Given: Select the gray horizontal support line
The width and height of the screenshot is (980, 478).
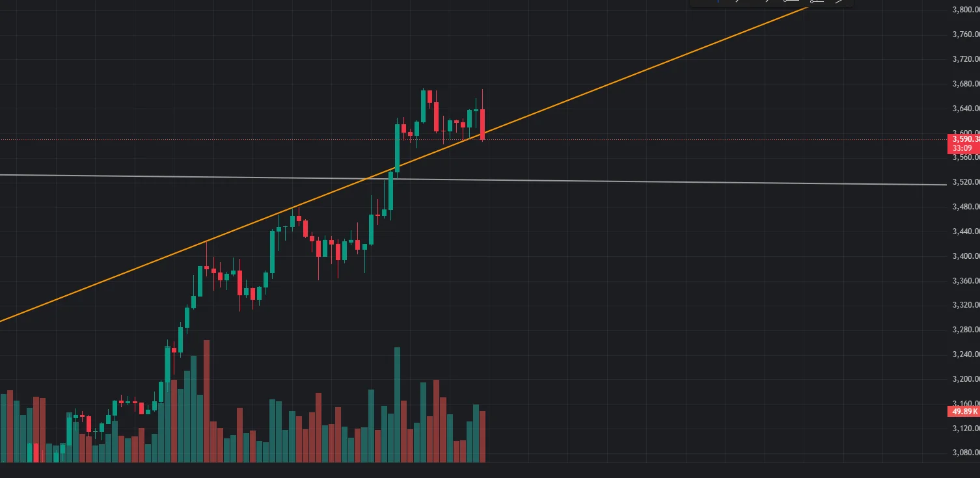Looking at the screenshot, I should click(651, 181).
